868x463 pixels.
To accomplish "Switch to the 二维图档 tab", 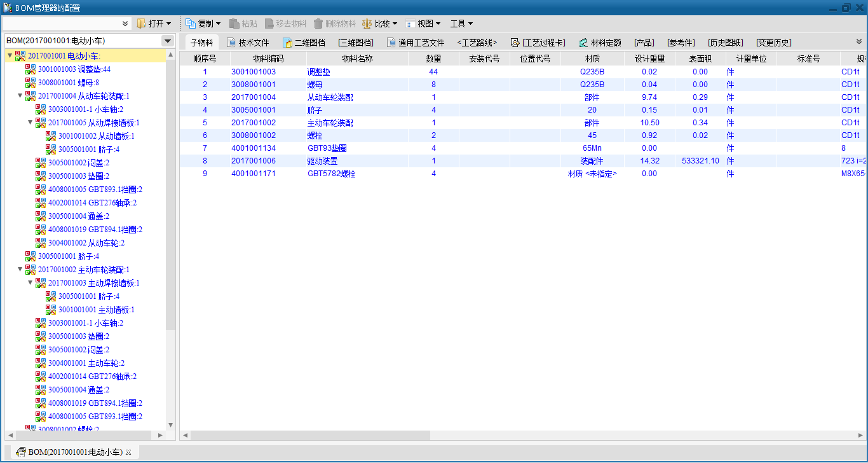I will click(x=304, y=43).
